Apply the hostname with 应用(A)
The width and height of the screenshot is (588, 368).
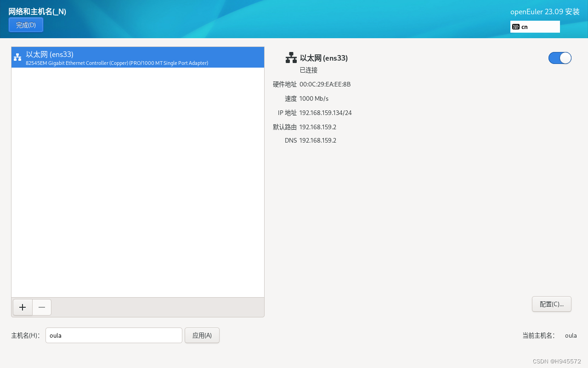[x=202, y=335]
